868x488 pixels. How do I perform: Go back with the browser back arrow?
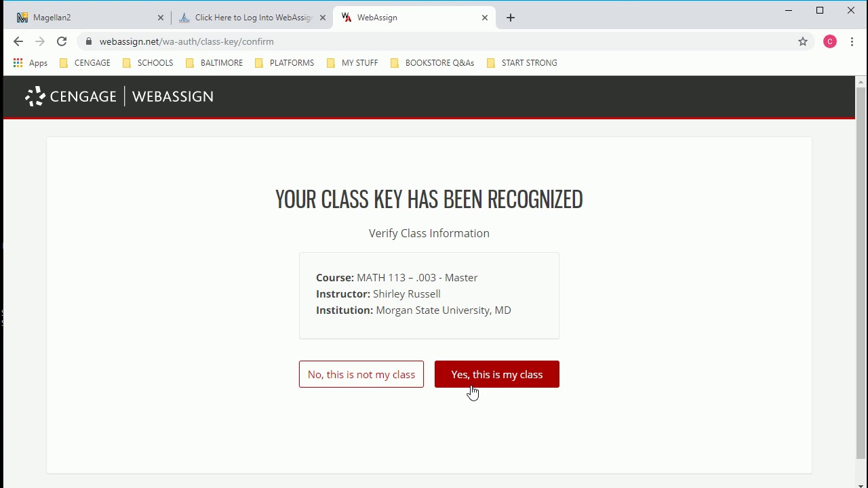coord(18,41)
